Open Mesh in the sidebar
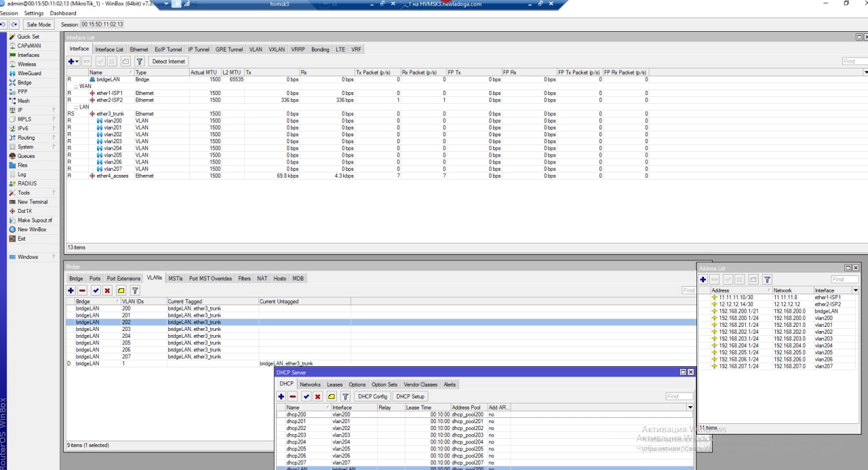 pyautogui.click(x=23, y=101)
